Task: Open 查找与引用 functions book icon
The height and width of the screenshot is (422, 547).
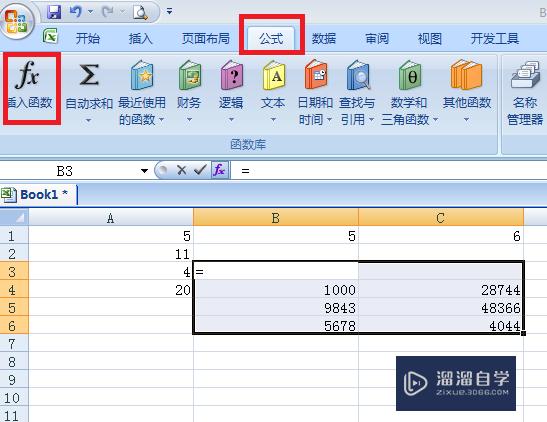Action: tap(358, 75)
